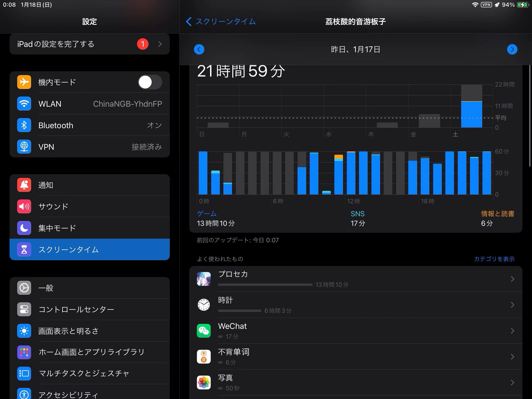Viewport: 532px width, 399px height.
Task: Go to next day with right arrow
Action: pos(512,49)
